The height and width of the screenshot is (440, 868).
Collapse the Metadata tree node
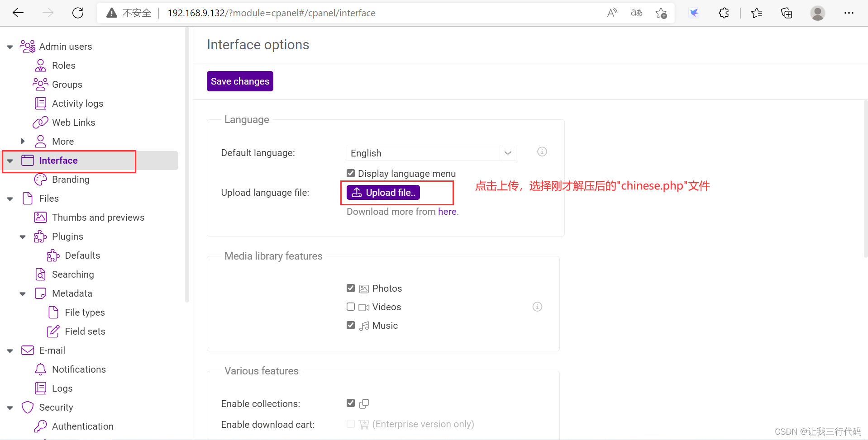click(23, 293)
